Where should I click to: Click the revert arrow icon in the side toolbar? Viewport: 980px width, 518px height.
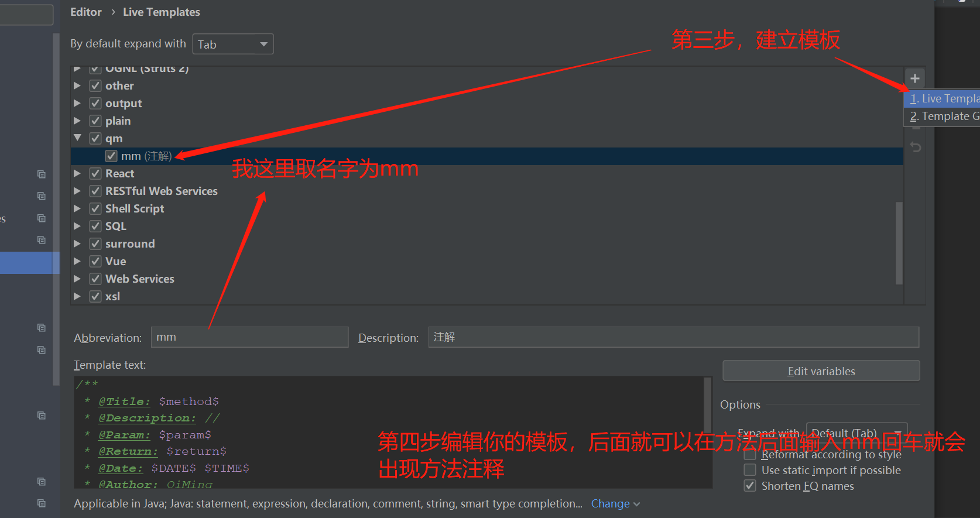pos(916,147)
